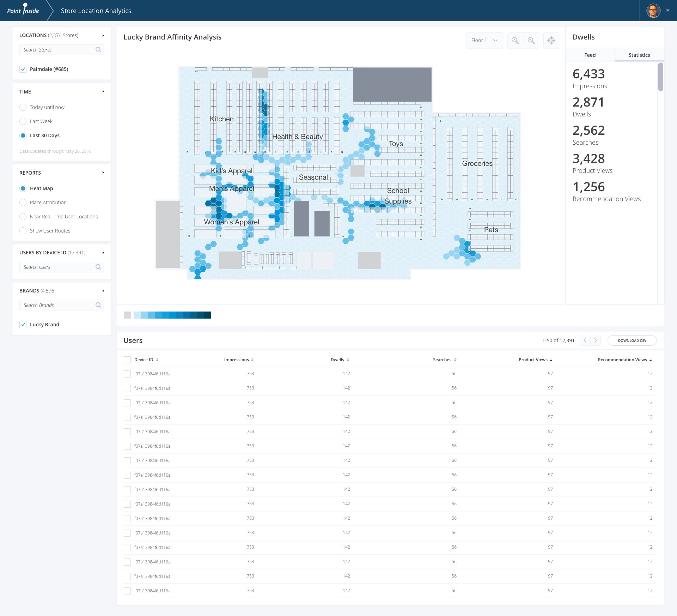Click the Search Stores field
The image size is (677, 616).
[x=62, y=50]
